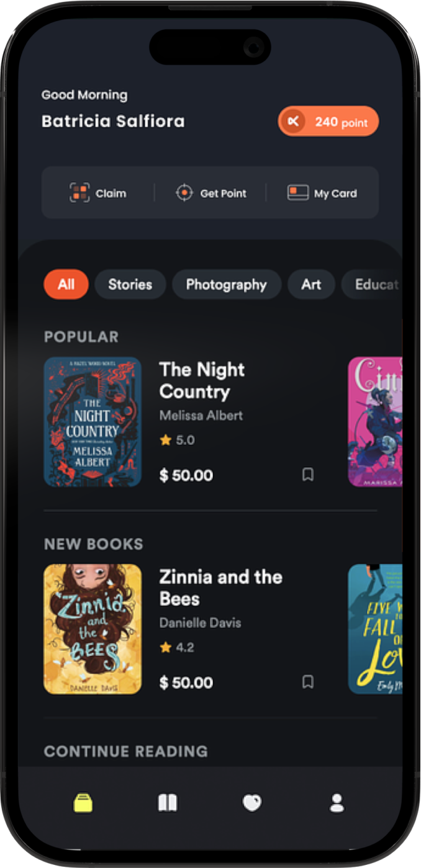Bookmark Zinnia and the Bees
The image size is (421, 868).
point(307,682)
